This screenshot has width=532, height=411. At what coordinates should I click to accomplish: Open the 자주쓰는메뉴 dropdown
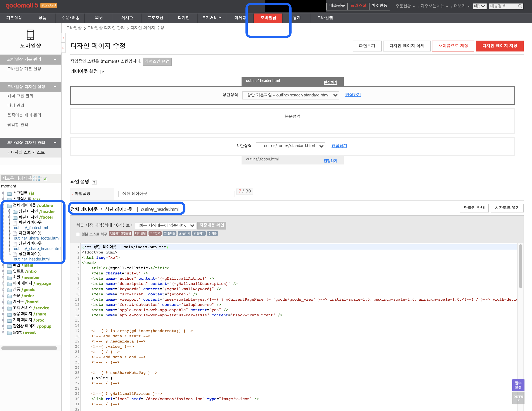coord(434,6)
